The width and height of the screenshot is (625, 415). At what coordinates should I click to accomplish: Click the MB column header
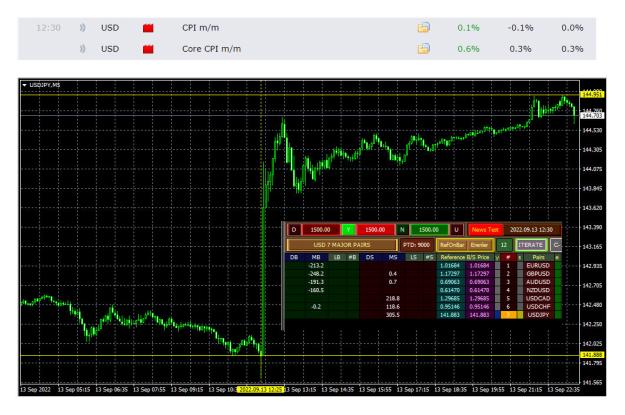tap(316, 257)
